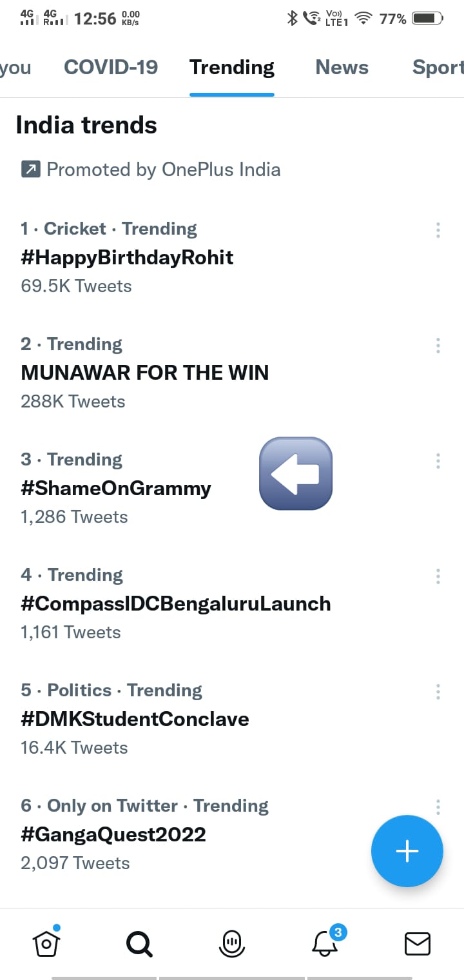Image resolution: width=464 pixels, height=980 pixels.
Task: Open the Home feed icon
Action: (46, 943)
